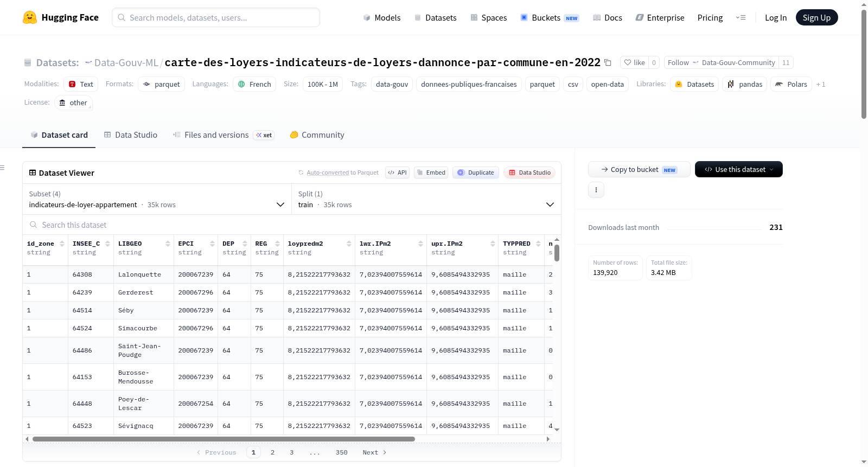Click the table's vertical scrollbar thumb
The width and height of the screenshot is (868, 467).
pos(557,253)
